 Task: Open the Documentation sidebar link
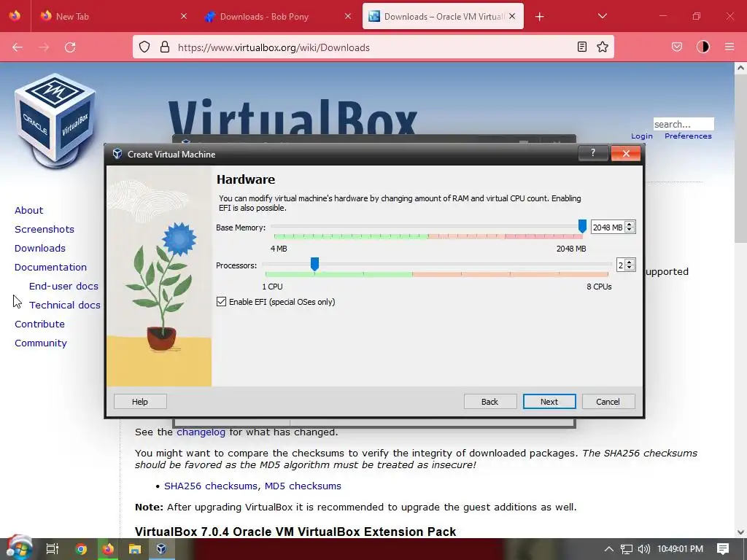point(50,267)
